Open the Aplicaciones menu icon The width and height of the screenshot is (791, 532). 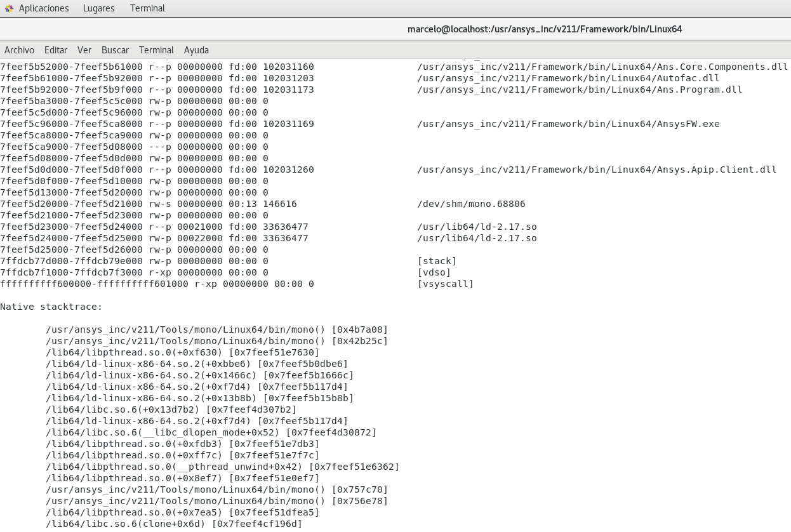[x=9, y=8]
